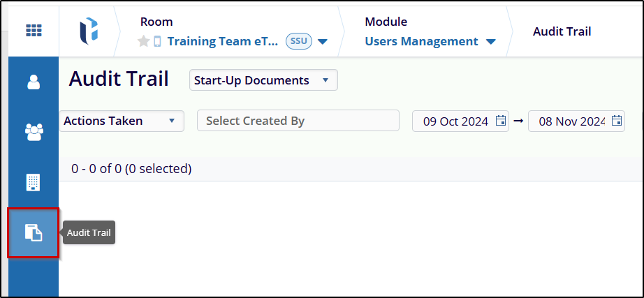Expand the Room dropdown arrow
The height and width of the screenshot is (298, 644).
[323, 41]
